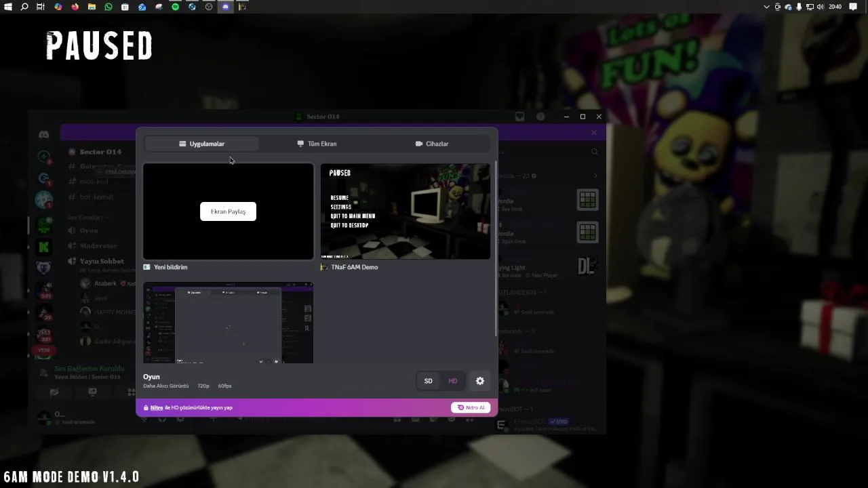The height and width of the screenshot is (488, 868).
Task: Click the taskbar clock showing 20:40
Action: (835, 7)
